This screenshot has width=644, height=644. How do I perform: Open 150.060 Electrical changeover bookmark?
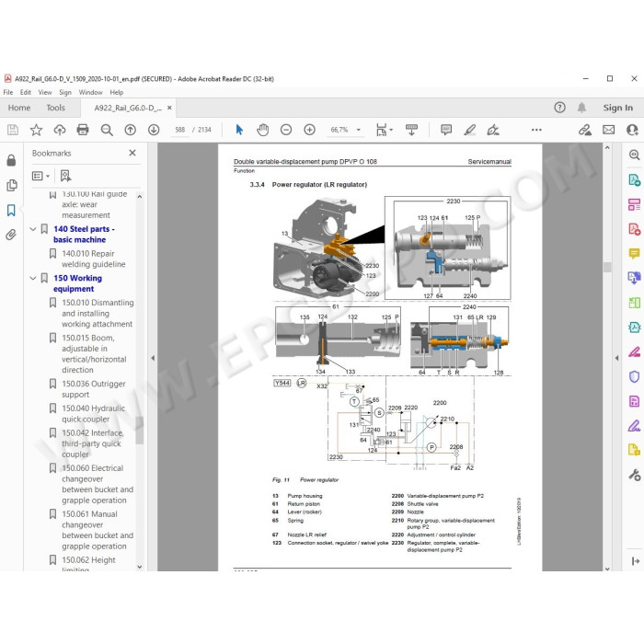pyautogui.click(x=98, y=484)
